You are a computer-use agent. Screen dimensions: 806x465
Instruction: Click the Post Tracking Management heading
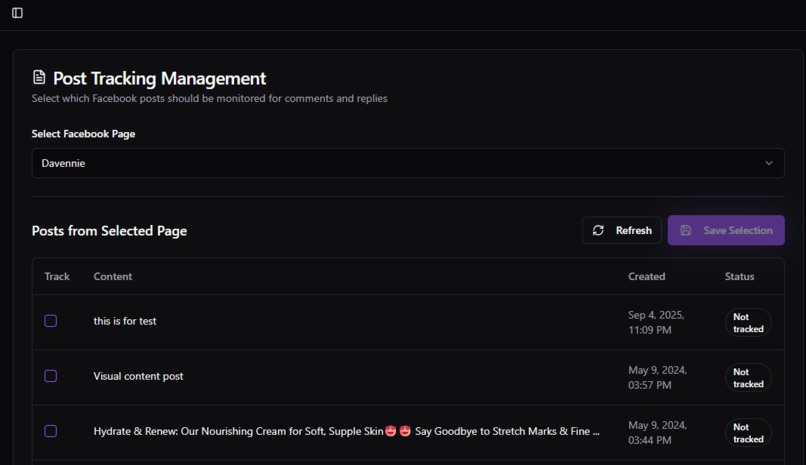159,78
